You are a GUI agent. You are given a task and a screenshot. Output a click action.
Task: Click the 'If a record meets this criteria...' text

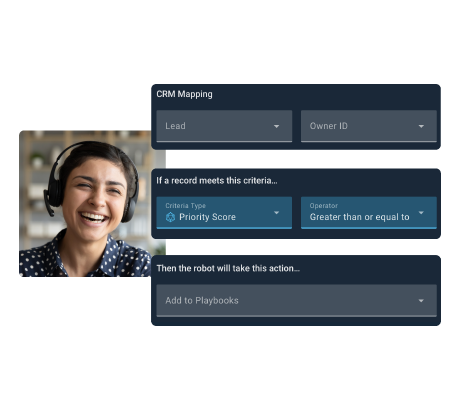(217, 181)
